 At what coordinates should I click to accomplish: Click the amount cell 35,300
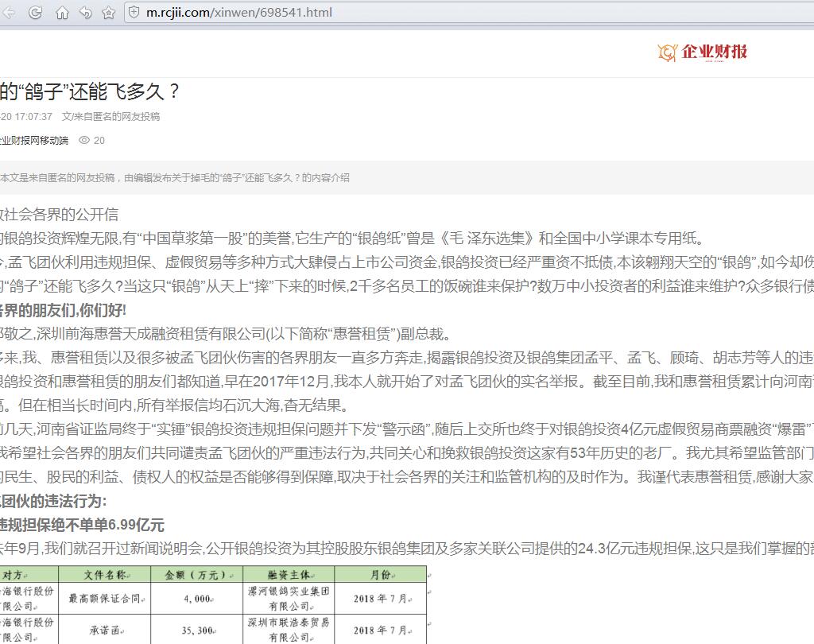pyautogui.click(x=197, y=630)
